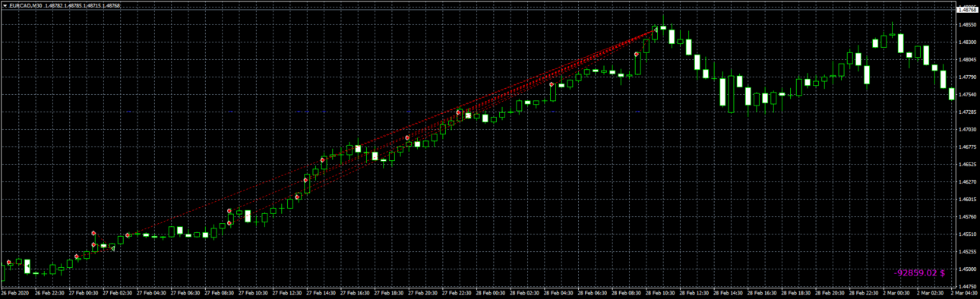Click the 2 Mar 00:30 time label

897,294
